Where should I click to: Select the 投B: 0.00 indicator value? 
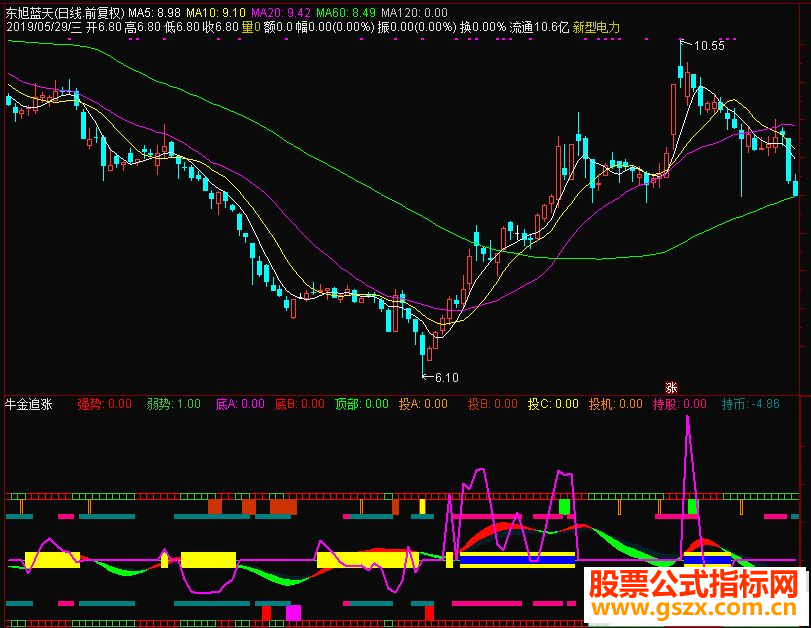coord(492,404)
